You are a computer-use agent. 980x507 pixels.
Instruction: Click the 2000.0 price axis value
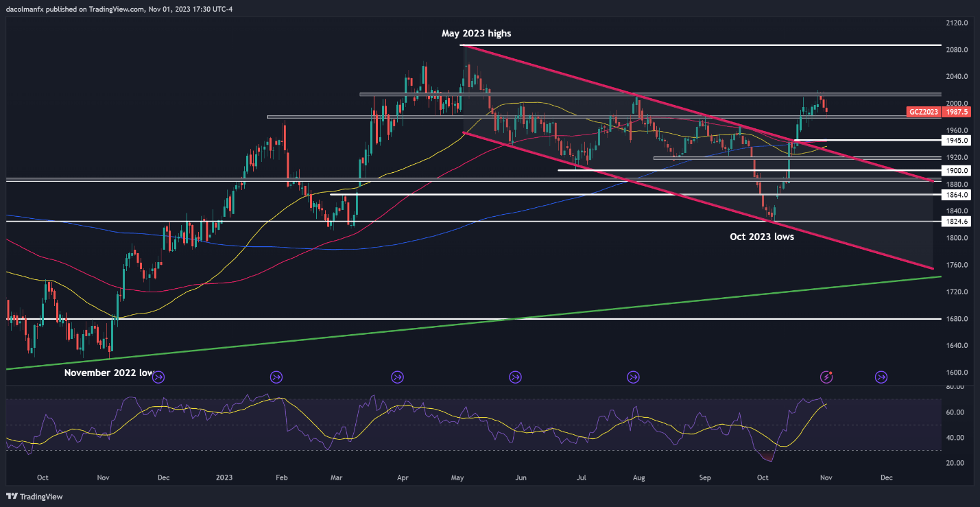point(957,104)
